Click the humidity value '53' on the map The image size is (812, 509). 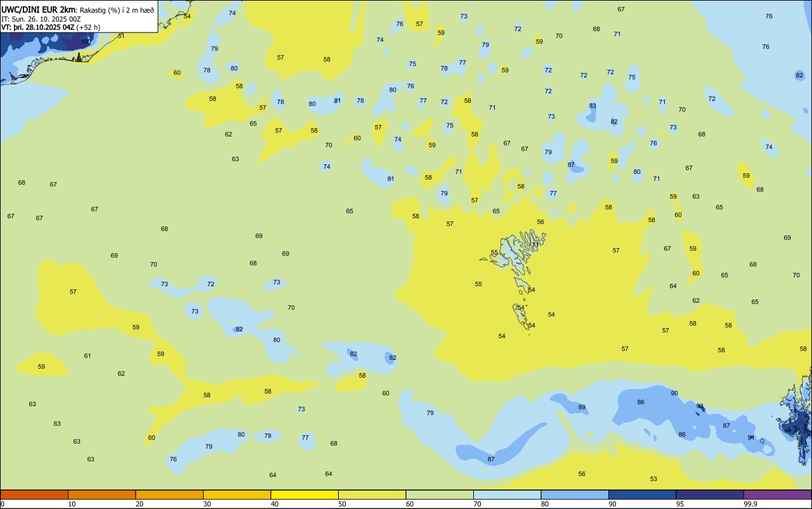coord(653,479)
